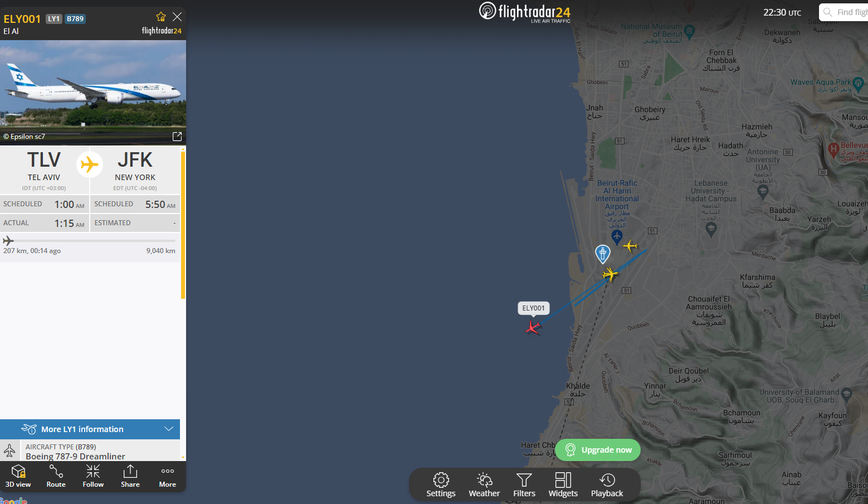Screen dimensions: 868x504
Task: Share this ELY001 flight
Action: 130,476
